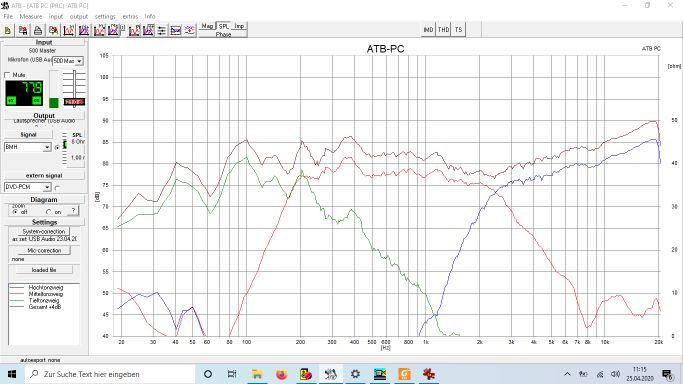Open the taskbar settings gear icon
The height and width of the screenshot is (384, 683).
(x=355, y=374)
